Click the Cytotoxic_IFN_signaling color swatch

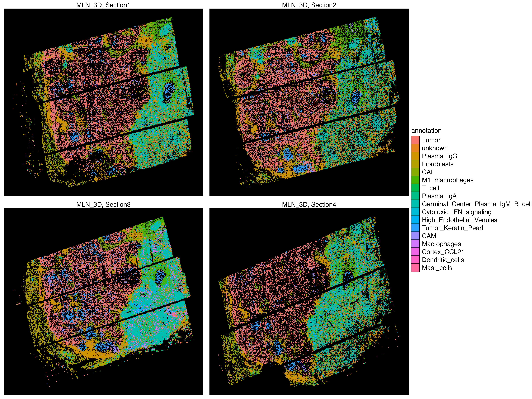(415, 212)
